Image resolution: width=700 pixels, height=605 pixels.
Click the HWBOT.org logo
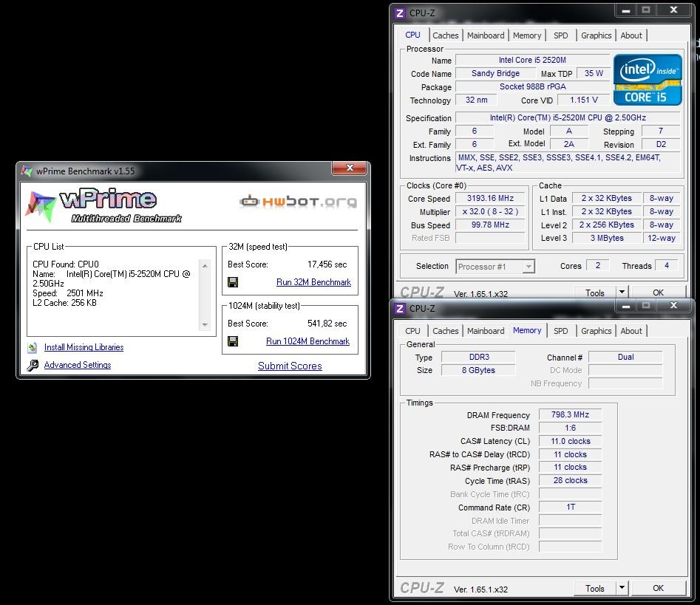pyautogui.click(x=299, y=202)
